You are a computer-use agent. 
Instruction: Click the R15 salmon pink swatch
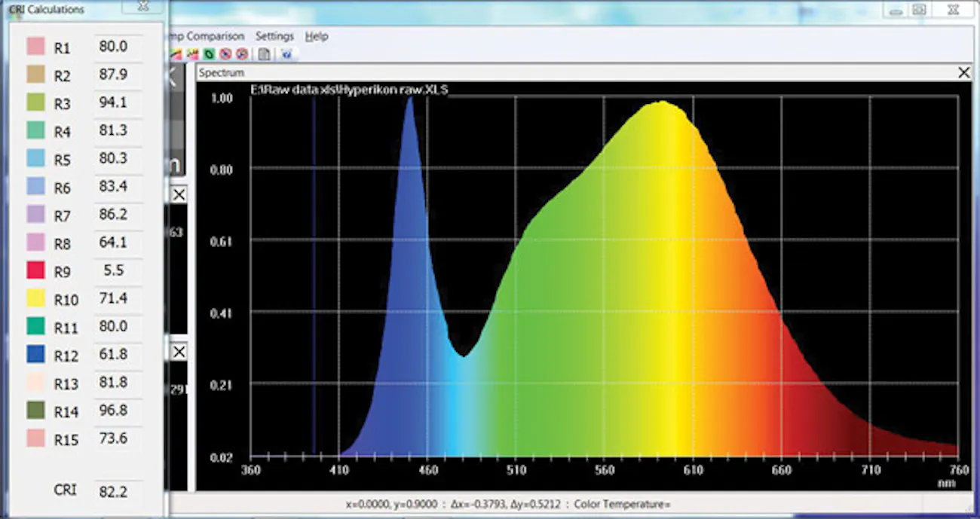[x=35, y=438]
